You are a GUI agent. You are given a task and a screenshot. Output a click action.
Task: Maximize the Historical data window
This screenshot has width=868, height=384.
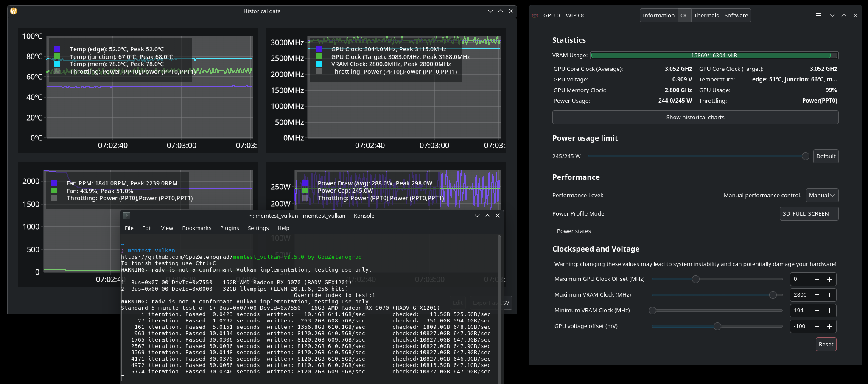(501, 11)
